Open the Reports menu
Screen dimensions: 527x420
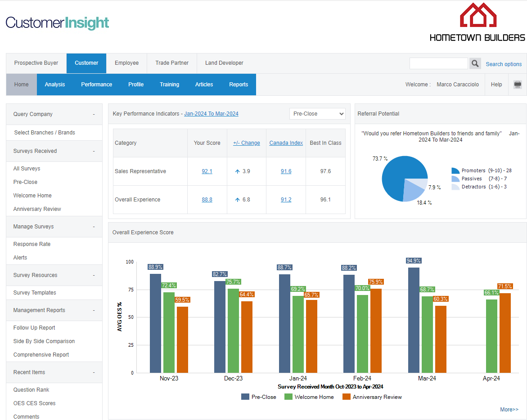click(239, 84)
